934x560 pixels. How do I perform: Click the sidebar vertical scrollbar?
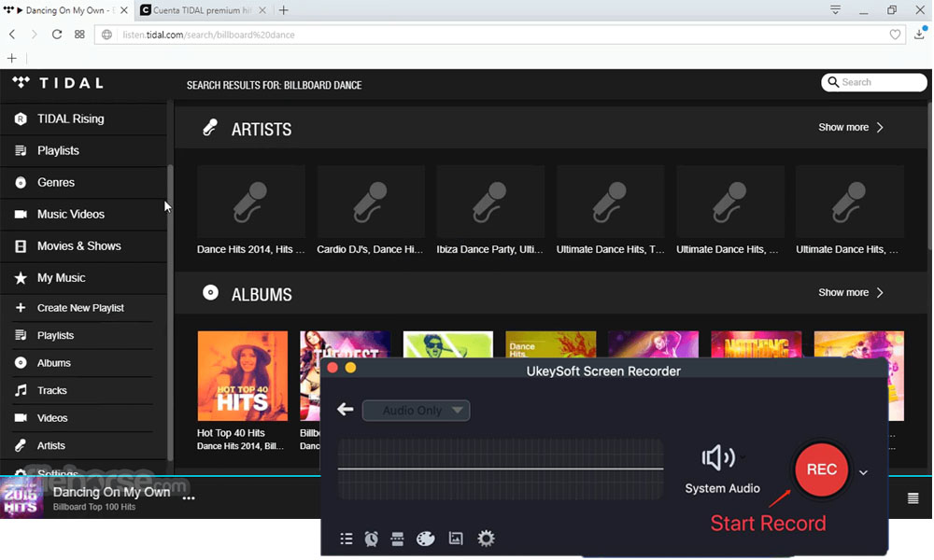click(170, 313)
